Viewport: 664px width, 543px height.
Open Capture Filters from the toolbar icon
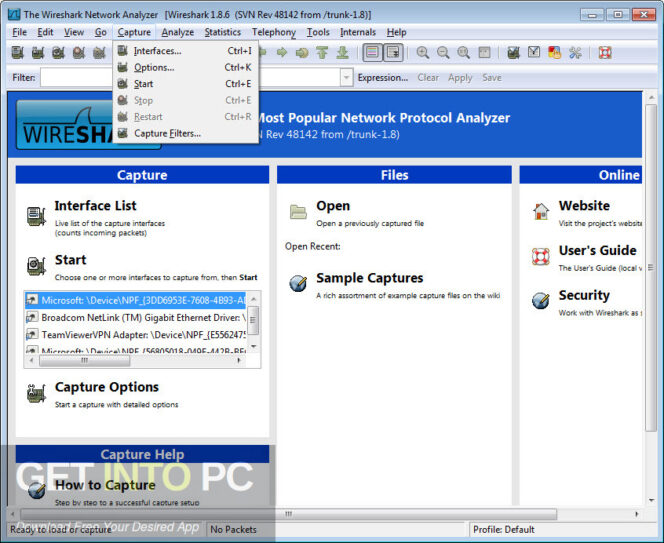click(513, 53)
